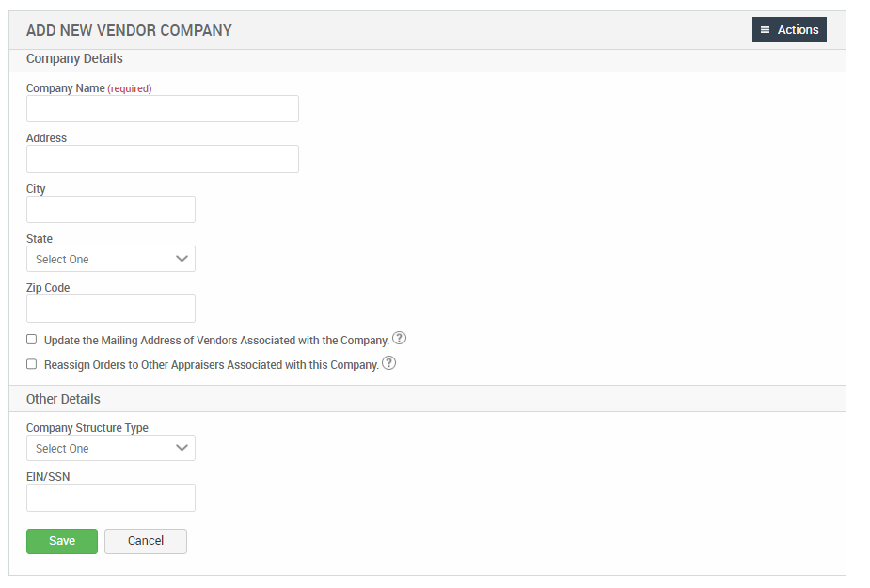
Task: Click the Address input field
Action: point(162,158)
